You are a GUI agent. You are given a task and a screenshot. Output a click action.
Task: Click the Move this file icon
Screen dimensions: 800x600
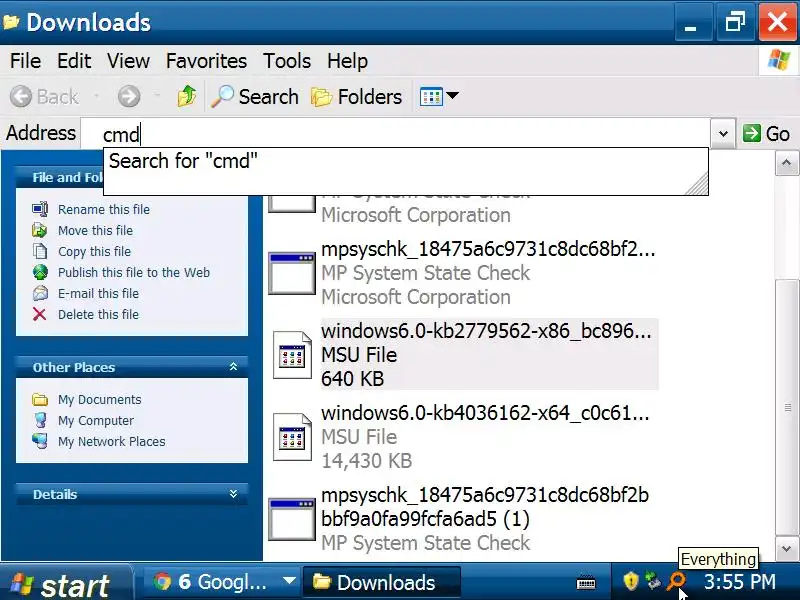pos(40,230)
